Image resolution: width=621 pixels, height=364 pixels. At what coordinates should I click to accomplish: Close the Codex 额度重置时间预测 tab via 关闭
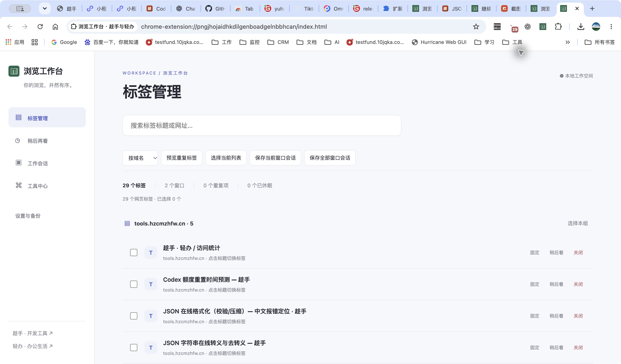click(578, 284)
